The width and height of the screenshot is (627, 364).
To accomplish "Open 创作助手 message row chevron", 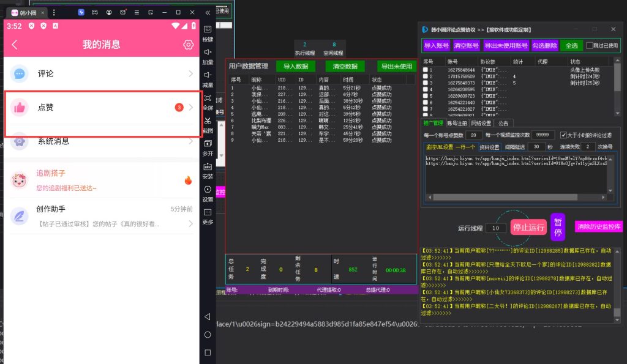I will coord(191,224).
